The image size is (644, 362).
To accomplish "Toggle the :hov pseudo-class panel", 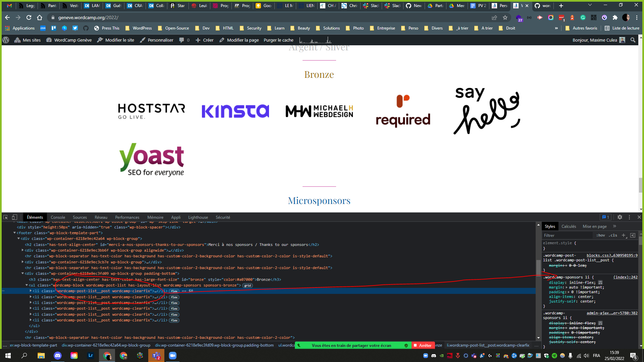I will tap(600, 235).
